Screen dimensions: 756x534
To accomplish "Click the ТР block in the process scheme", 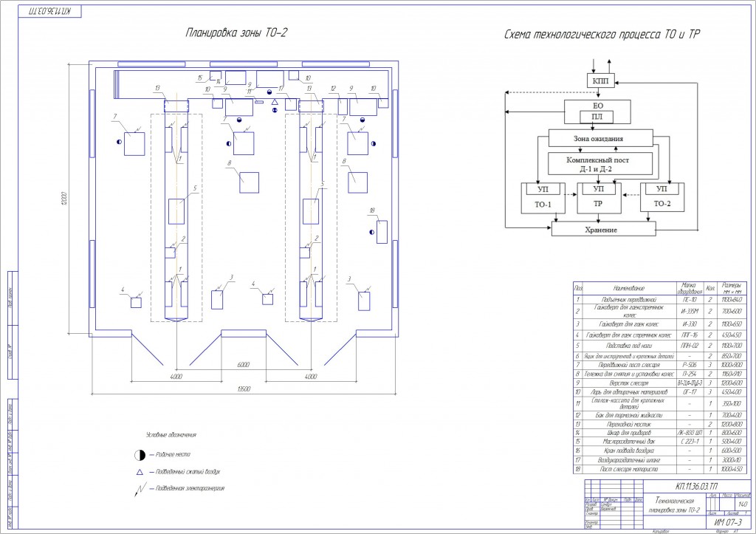I will (599, 198).
